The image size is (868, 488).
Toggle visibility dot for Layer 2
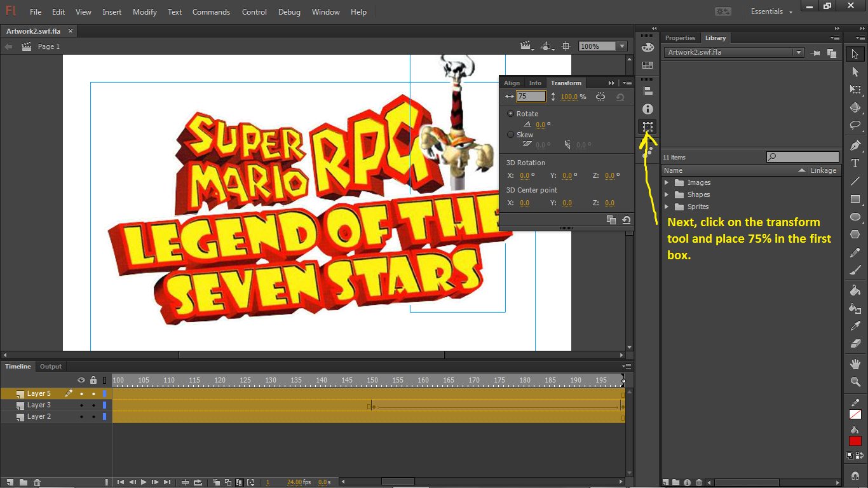pos(81,417)
